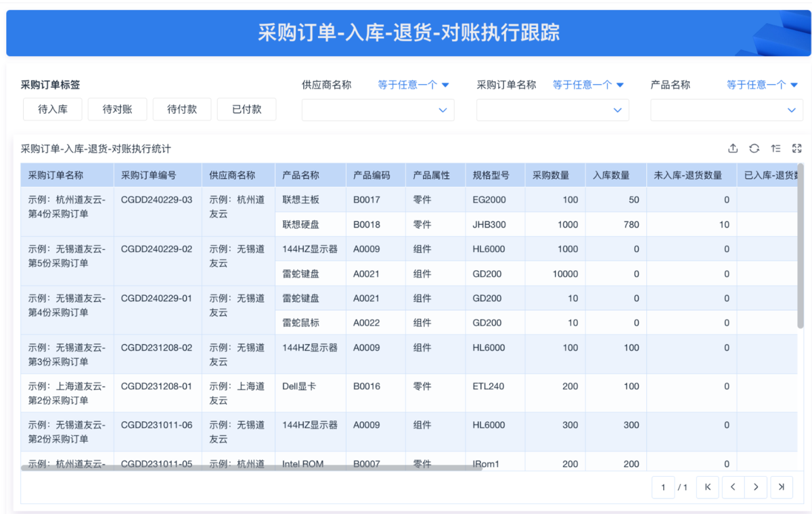
Task: Expand the 采购订单名称 value select box
Action: (x=553, y=110)
